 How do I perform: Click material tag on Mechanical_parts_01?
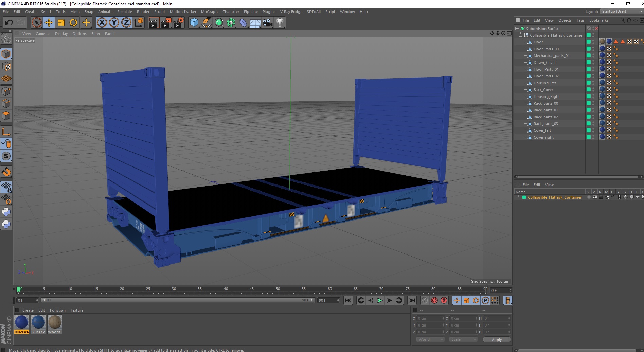[602, 55]
